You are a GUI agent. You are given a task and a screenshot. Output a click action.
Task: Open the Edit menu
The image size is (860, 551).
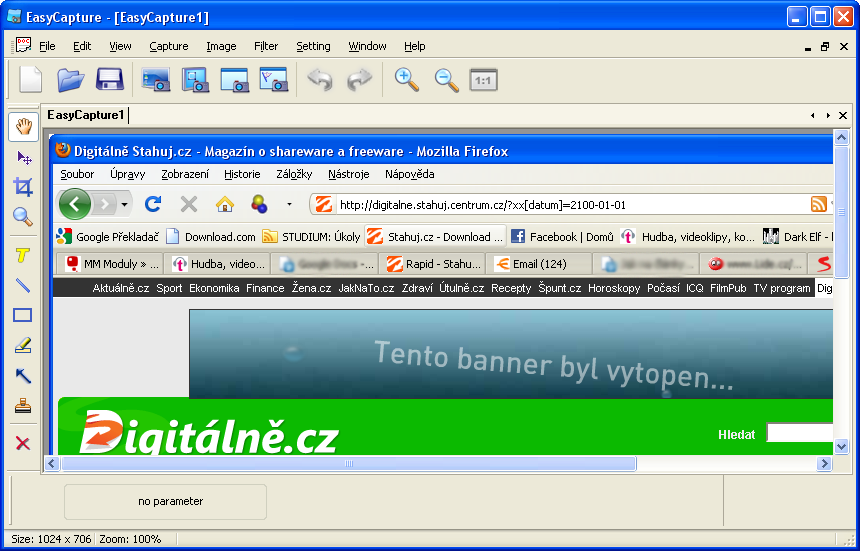[x=82, y=46]
